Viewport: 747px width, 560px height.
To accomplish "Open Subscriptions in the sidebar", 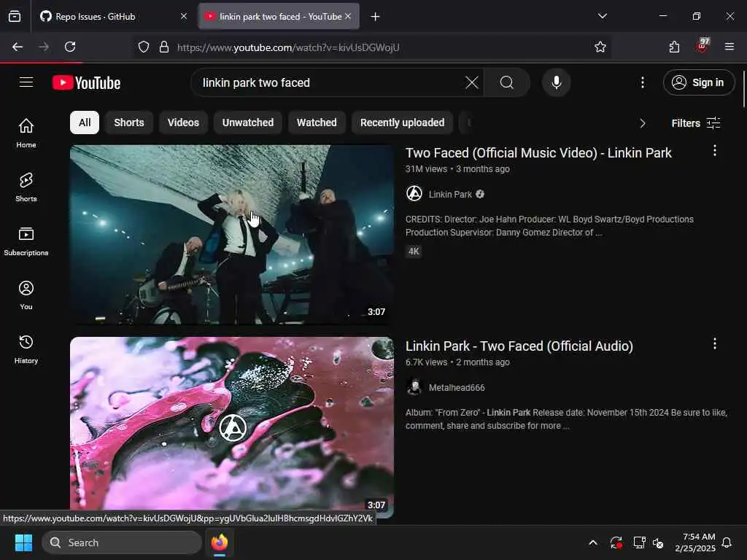I will pos(26,241).
